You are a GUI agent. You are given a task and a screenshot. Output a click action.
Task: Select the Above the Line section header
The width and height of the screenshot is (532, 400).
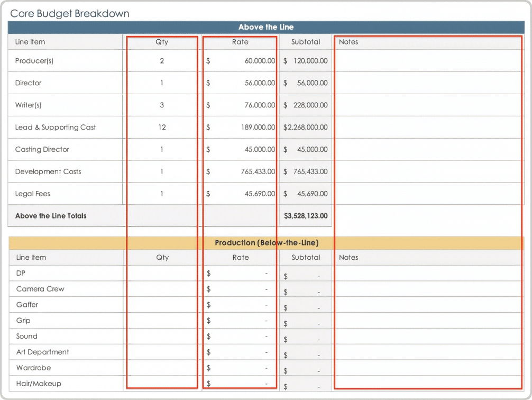(x=266, y=28)
